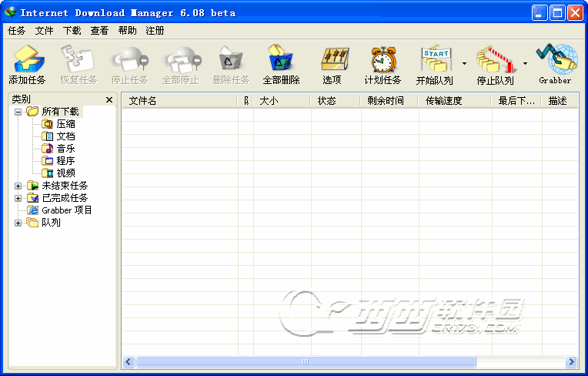Select the 所有下载 (All downloads) category
The width and height of the screenshot is (588, 376).
tap(60, 112)
